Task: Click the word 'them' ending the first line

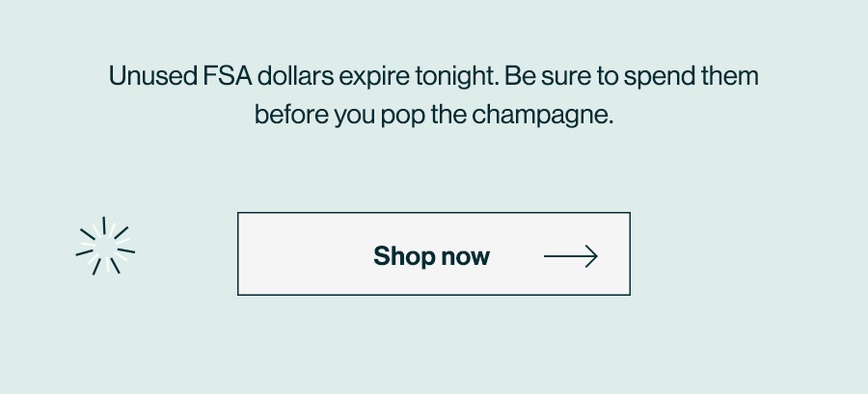Action: point(730,76)
